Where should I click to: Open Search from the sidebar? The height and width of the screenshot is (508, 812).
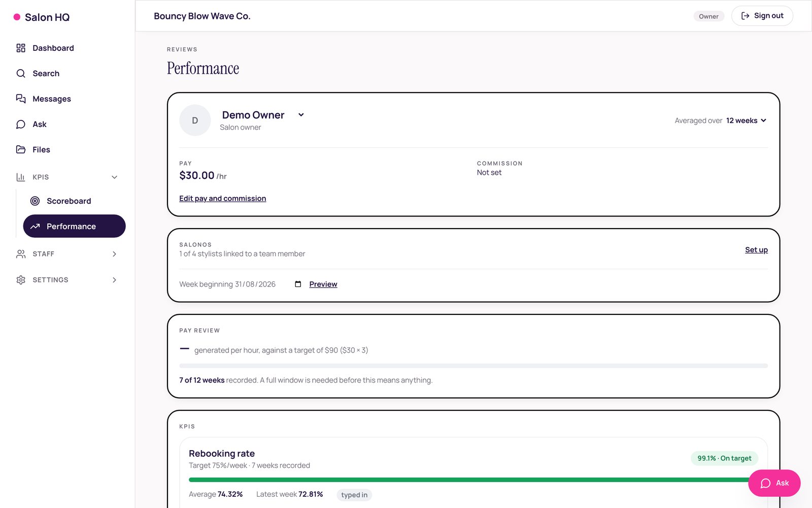coord(67,73)
